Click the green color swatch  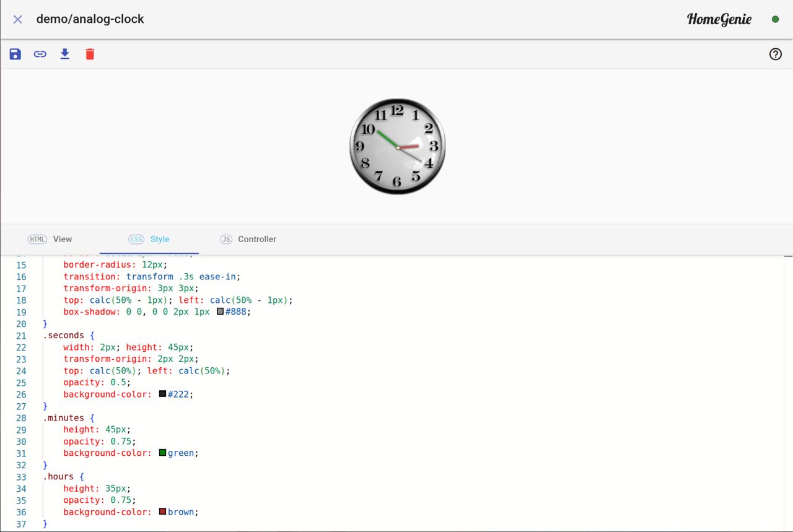[x=162, y=453]
